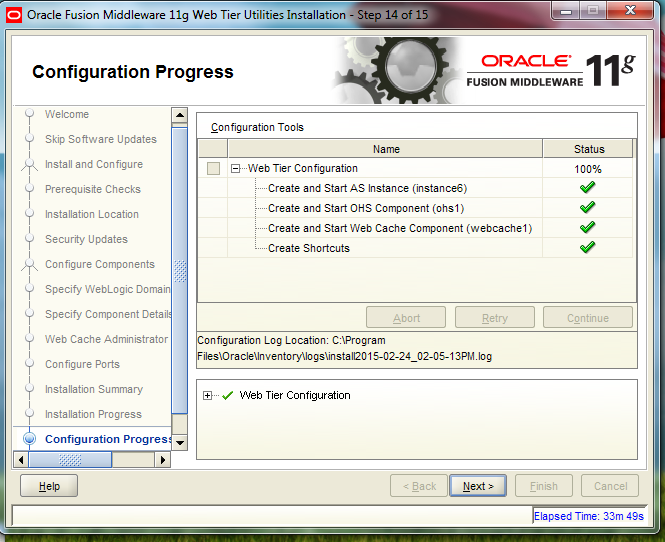Select the Security Updates step

tap(87, 239)
